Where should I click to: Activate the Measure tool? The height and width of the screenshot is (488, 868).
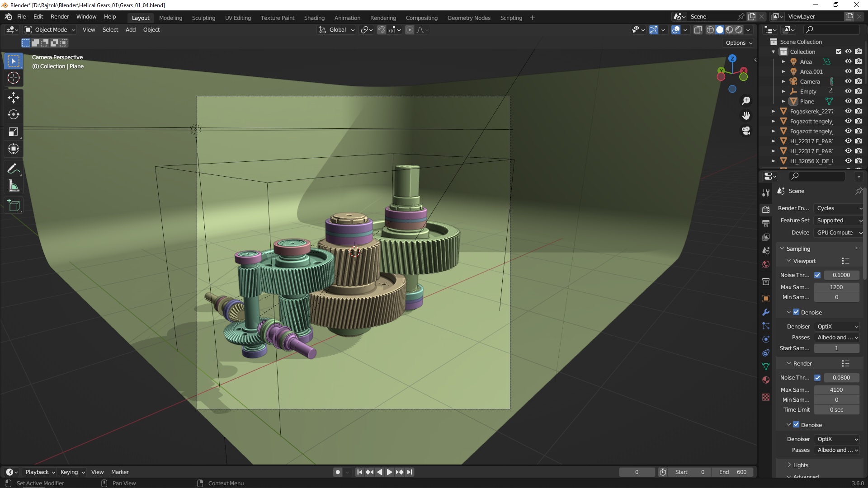pyautogui.click(x=14, y=186)
